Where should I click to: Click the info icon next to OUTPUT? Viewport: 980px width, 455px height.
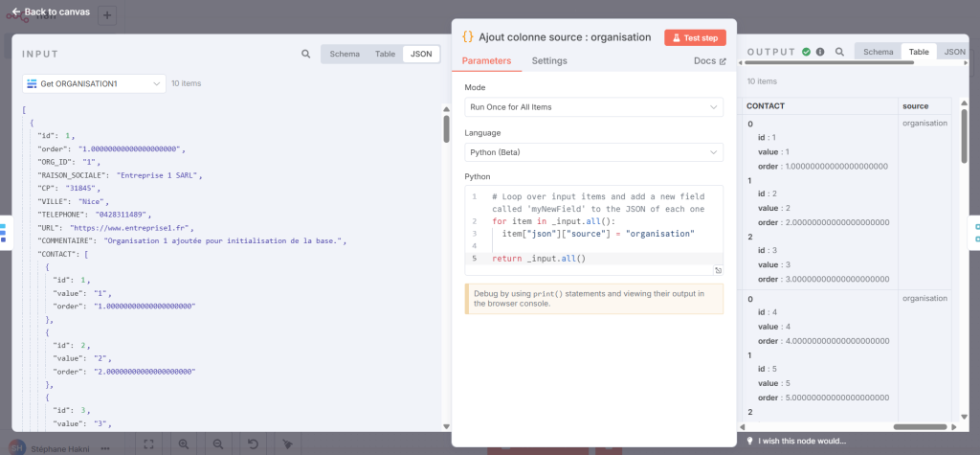pyautogui.click(x=820, y=52)
